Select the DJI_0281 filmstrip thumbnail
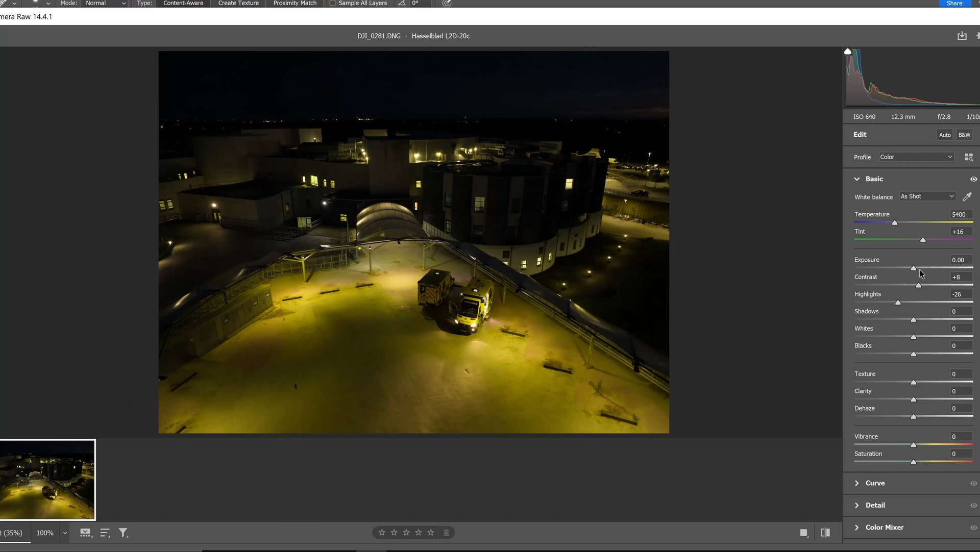 (x=47, y=480)
